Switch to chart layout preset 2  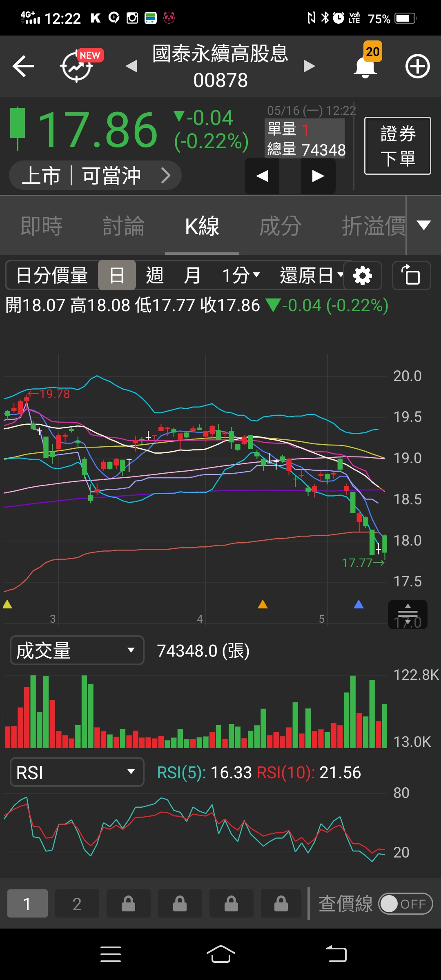point(77,904)
